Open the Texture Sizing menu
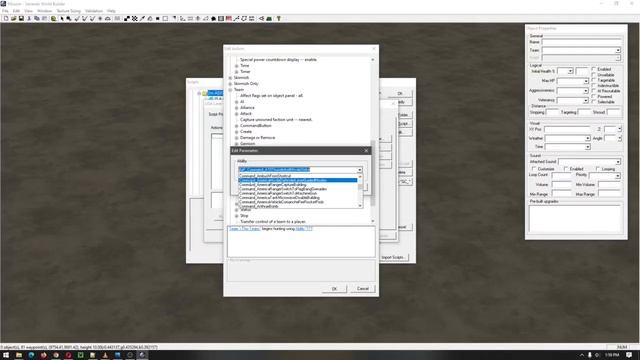 [68, 11]
